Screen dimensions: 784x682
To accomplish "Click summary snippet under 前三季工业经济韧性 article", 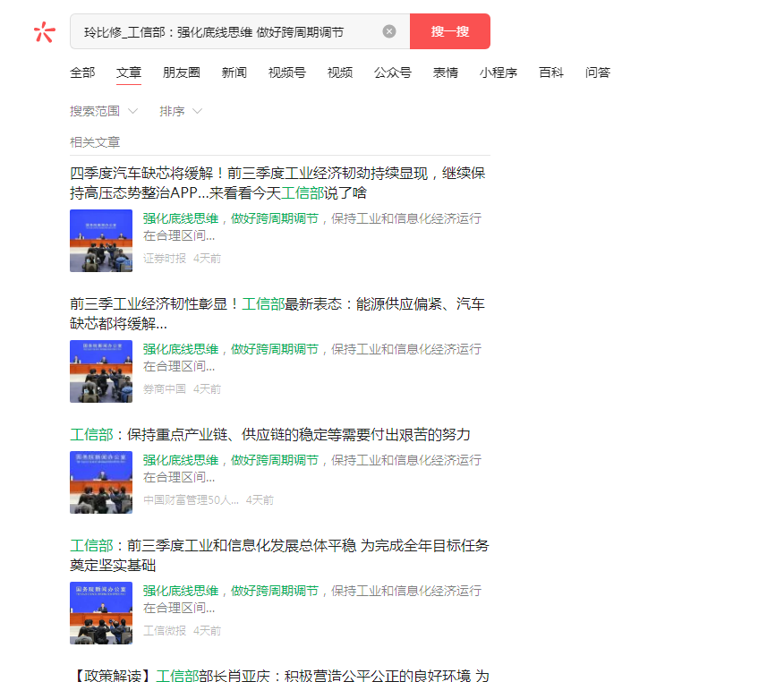I will 312,357.
